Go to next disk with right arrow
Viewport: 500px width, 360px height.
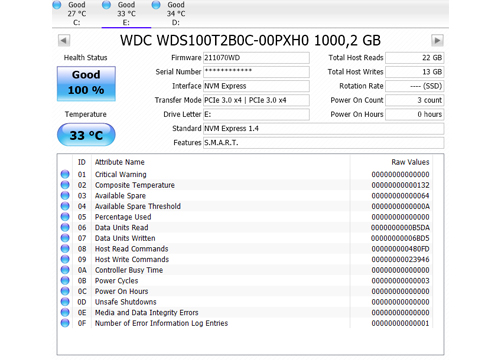coord(437,41)
